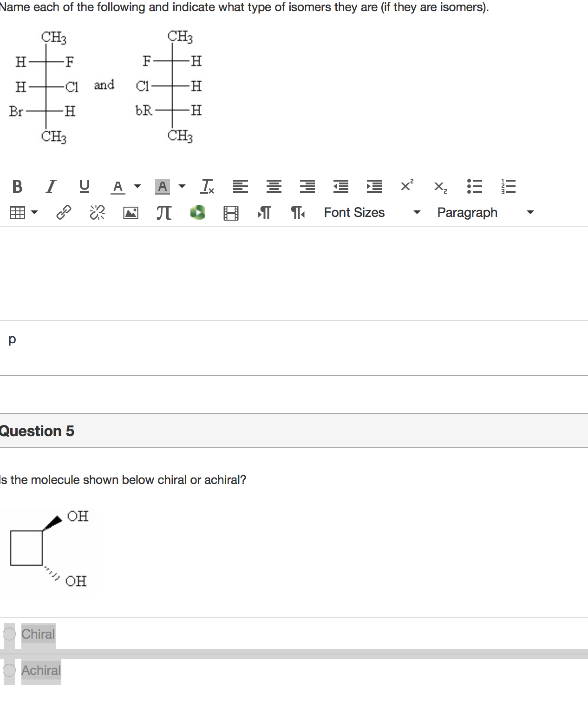This screenshot has width=588, height=706.
Task: Insert a bulleted list
Action: [x=474, y=186]
